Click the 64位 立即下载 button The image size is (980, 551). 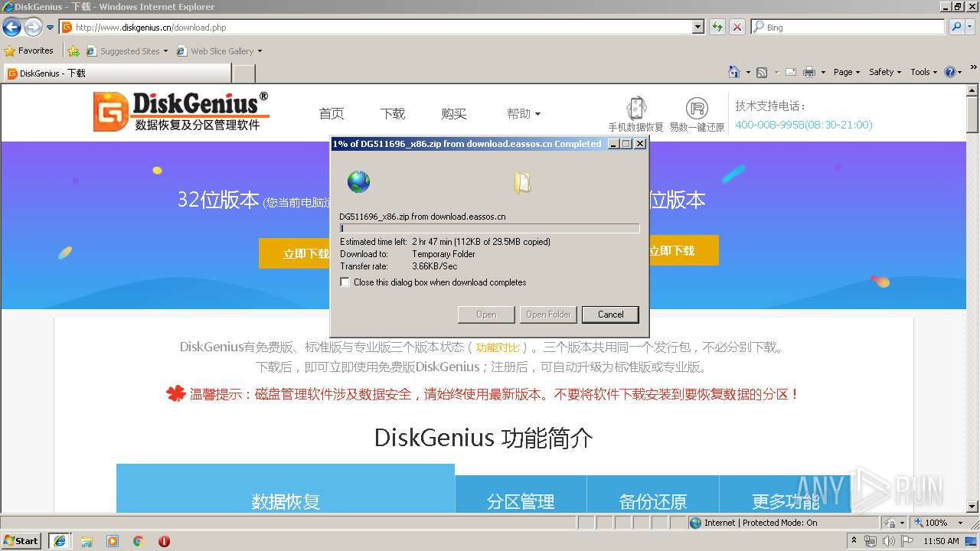(x=684, y=250)
